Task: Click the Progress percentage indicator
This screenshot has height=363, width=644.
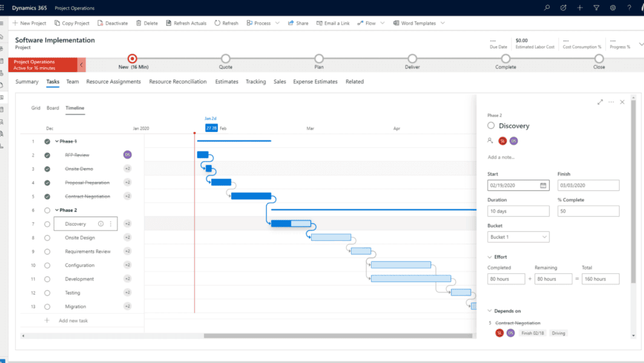Action: pyautogui.click(x=620, y=44)
